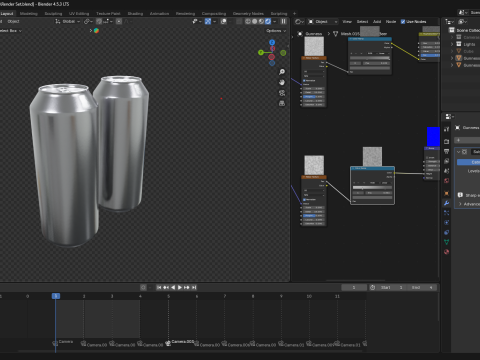Toggle Sharp edges checkbox in modifier panel
The width and height of the screenshot is (480, 360).
click(460, 195)
